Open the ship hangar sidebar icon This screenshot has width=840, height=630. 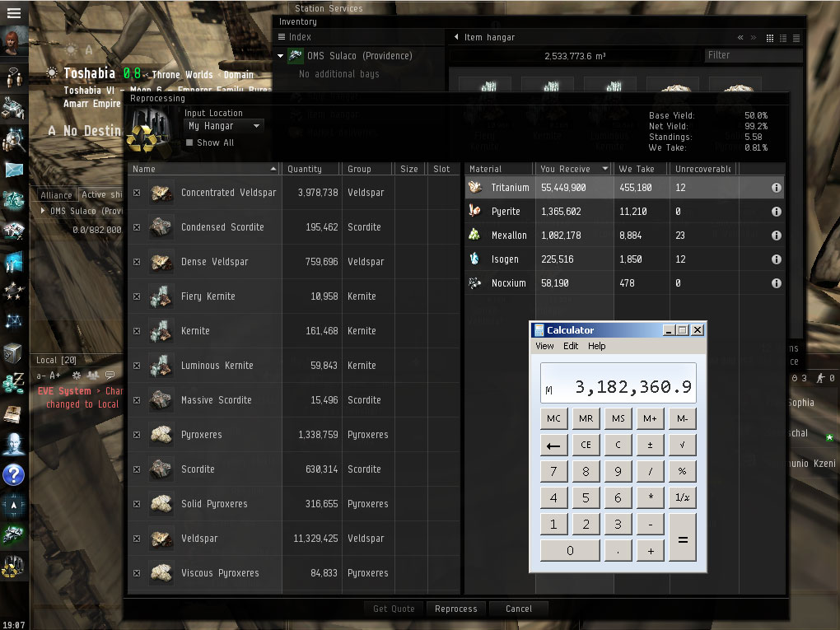pos(14,535)
